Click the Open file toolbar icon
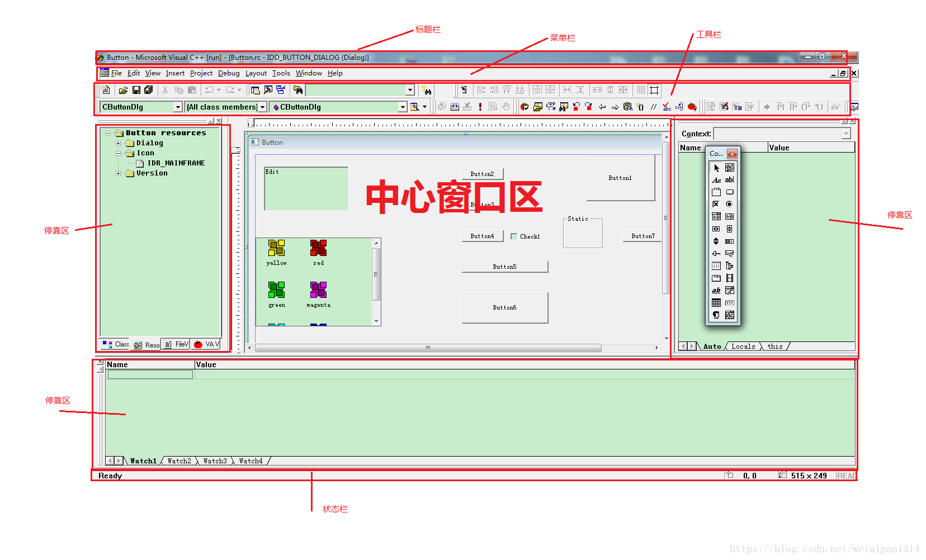926x560 pixels. tap(123, 89)
